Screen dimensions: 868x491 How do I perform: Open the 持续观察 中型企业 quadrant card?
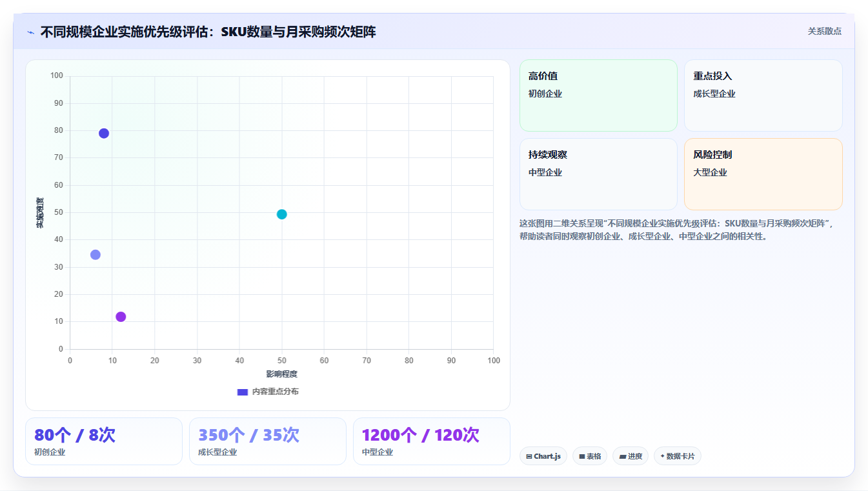pos(598,174)
